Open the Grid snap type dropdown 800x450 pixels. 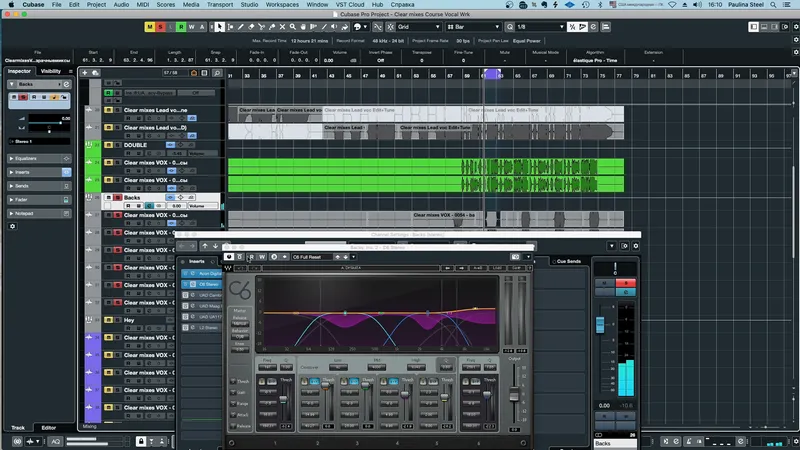[418, 27]
